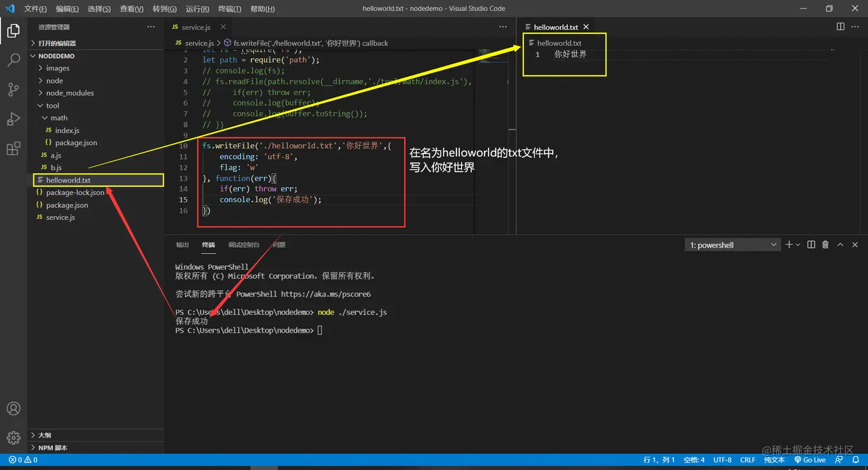Open a.js in the file tree
The height and width of the screenshot is (470, 868).
click(x=56, y=155)
